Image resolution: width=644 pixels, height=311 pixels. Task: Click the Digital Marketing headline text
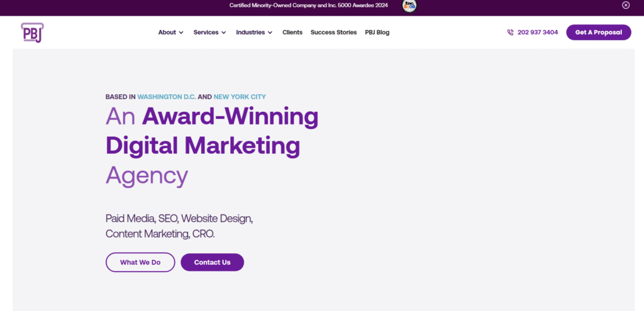coord(203,145)
